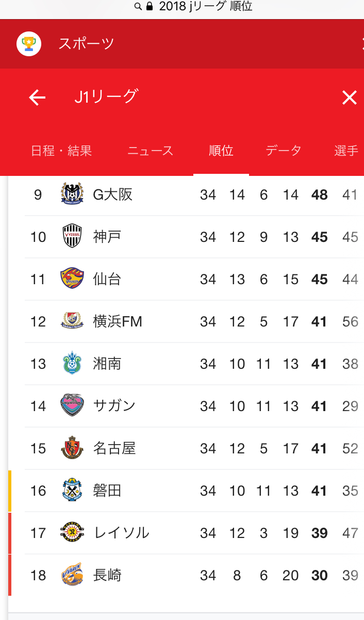Open the データ tab
The image size is (364, 620).
tap(284, 151)
